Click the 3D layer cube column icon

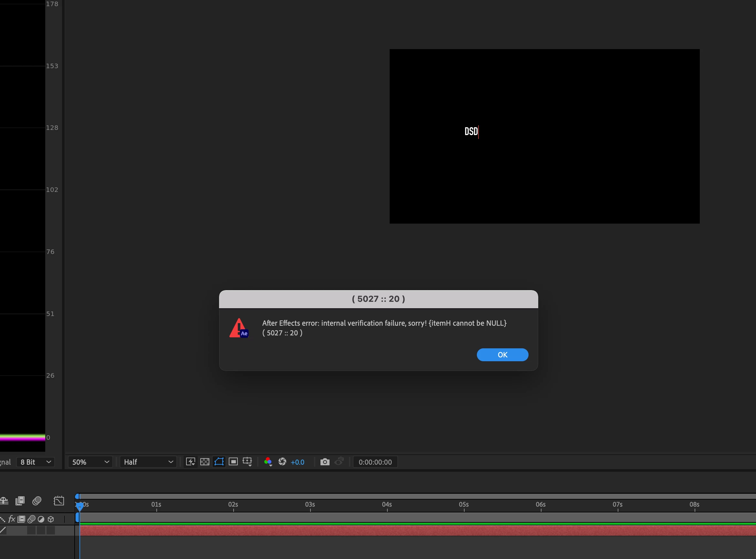click(51, 519)
